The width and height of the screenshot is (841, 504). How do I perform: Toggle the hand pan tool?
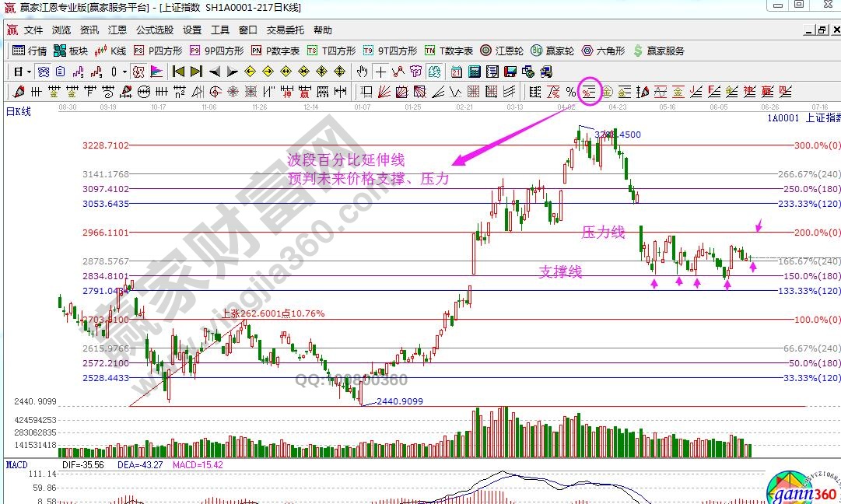[x=362, y=72]
